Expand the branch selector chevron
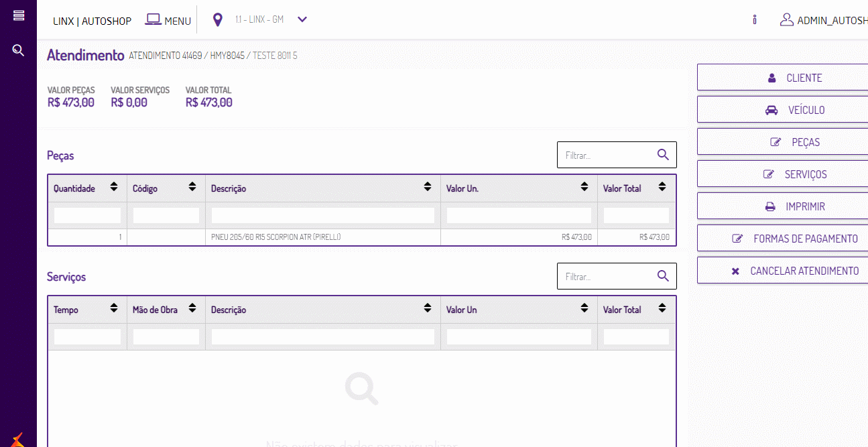This screenshot has height=447, width=868. (x=302, y=19)
